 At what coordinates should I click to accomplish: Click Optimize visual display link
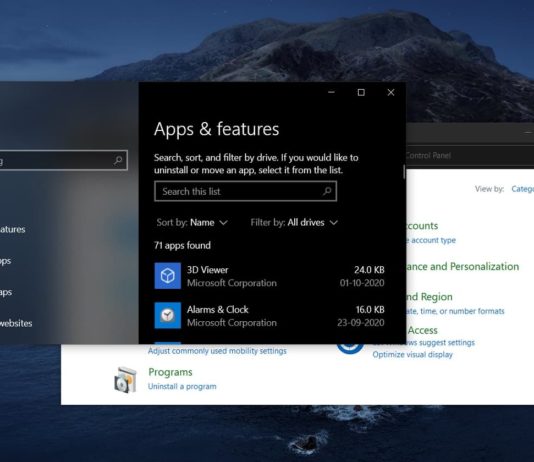tap(412, 355)
